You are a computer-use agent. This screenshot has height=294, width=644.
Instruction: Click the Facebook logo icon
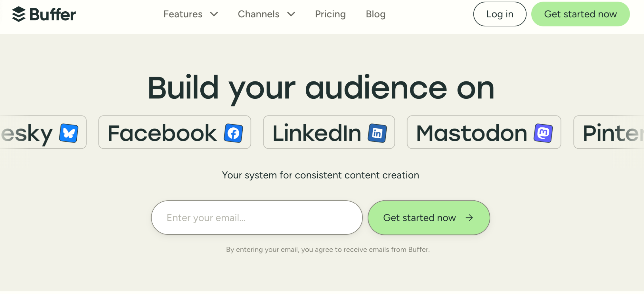pyautogui.click(x=234, y=133)
